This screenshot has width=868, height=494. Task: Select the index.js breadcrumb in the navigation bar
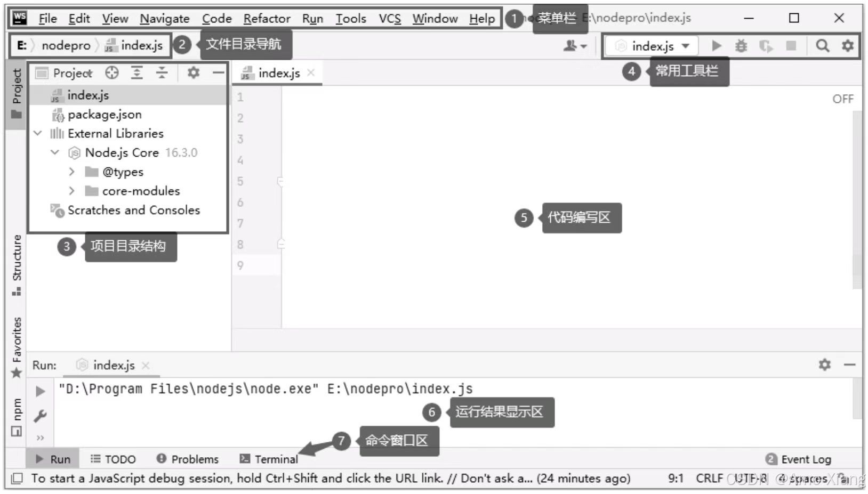tap(134, 45)
